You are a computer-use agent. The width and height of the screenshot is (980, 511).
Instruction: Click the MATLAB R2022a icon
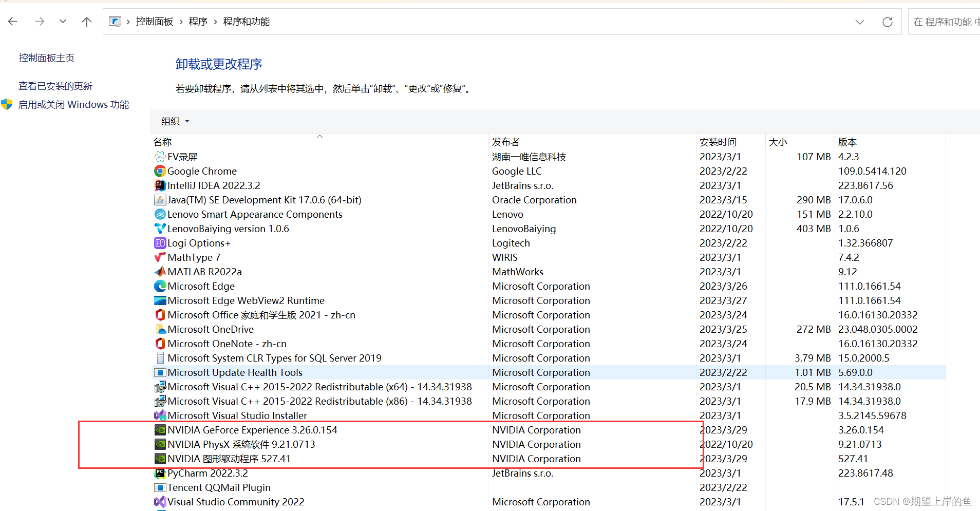point(160,272)
